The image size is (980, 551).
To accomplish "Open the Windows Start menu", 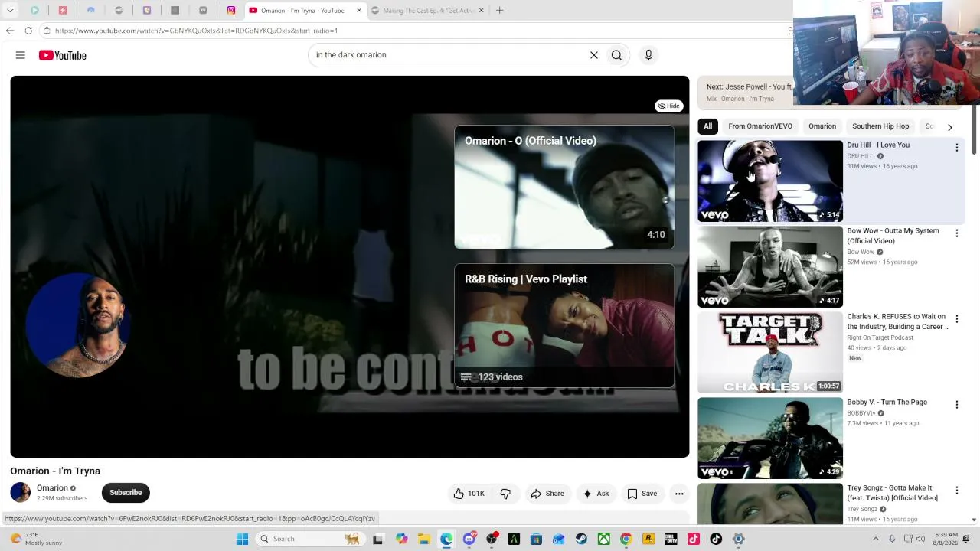I will 242,539.
